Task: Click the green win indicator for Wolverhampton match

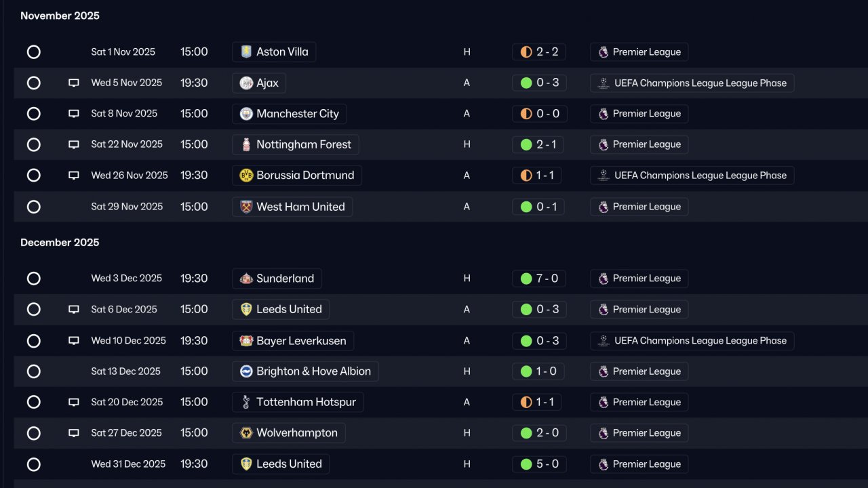Action: 526,433
